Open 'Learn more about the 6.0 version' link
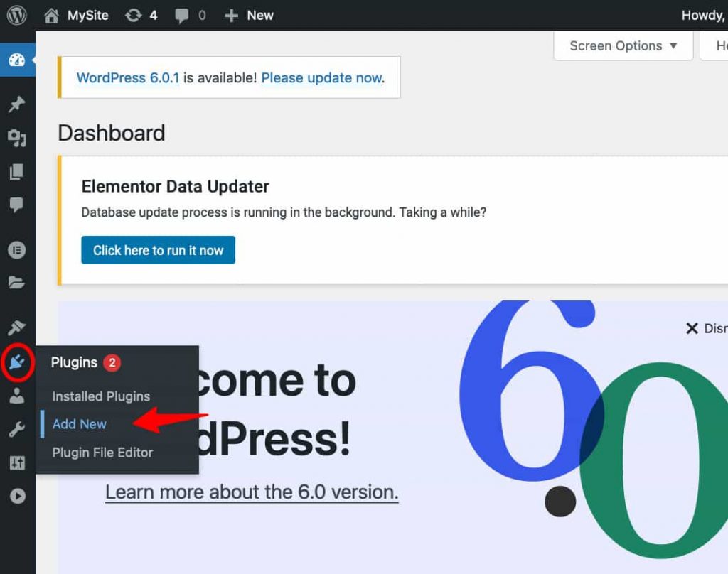 (252, 492)
